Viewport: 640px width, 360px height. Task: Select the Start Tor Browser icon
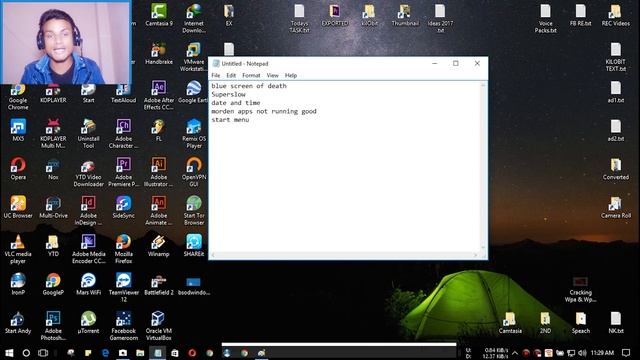[x=194, y=211]
